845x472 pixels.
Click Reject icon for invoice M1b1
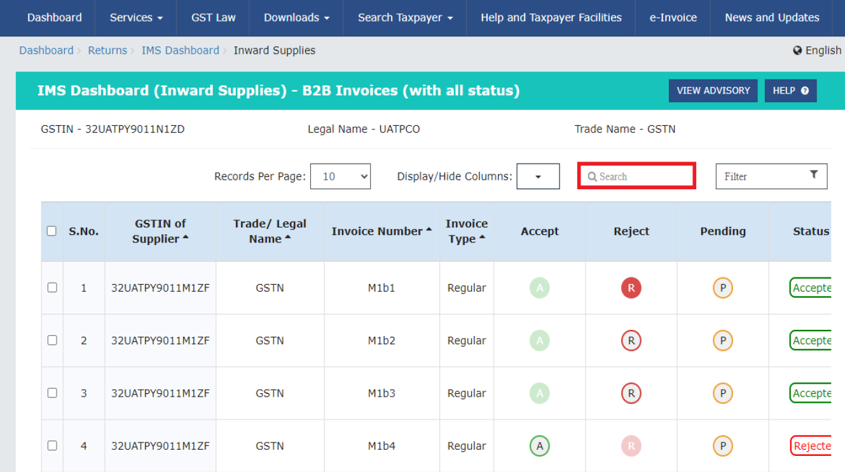click(x=631, y=288)
